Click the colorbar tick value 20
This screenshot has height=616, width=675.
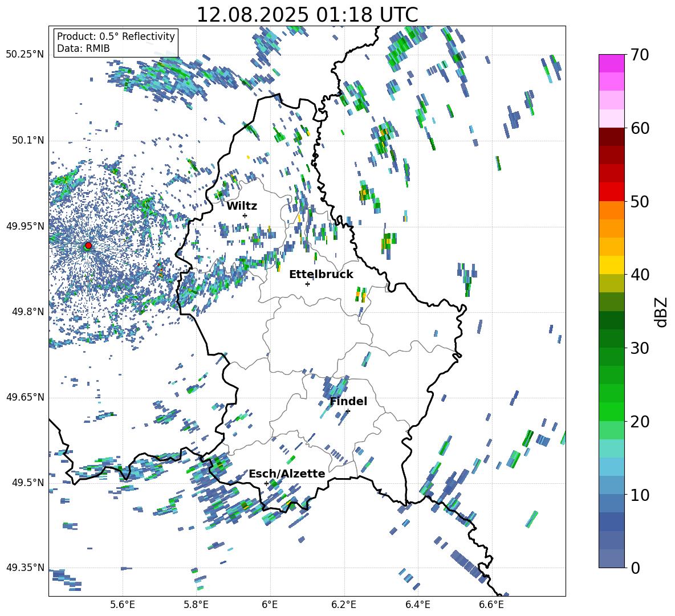pos(640,422)
